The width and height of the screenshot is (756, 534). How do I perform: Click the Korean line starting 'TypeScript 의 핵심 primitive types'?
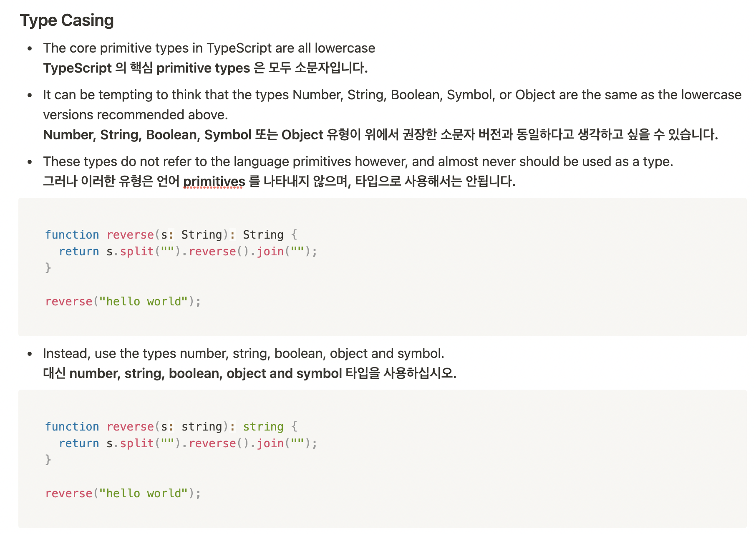[x=205, y=68]
